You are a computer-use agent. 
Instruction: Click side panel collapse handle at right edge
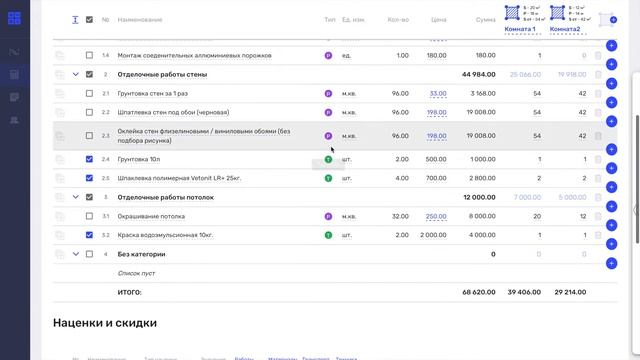635,210
